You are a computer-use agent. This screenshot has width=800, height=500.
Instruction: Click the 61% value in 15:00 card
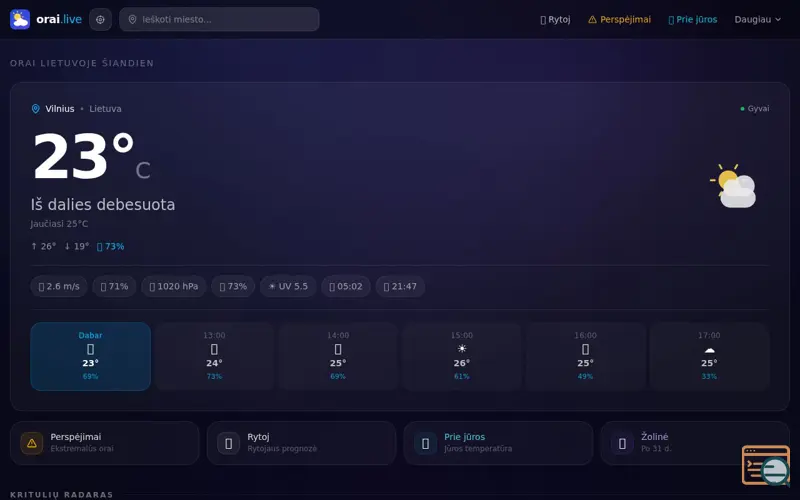coord(462,377)
